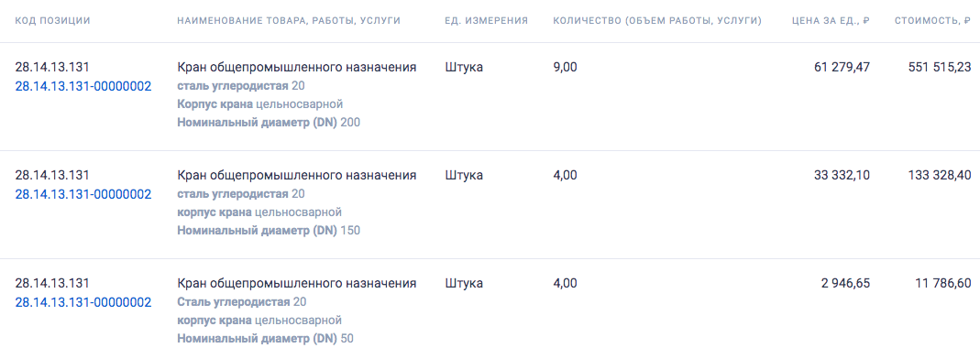This screenshot has width=980, height=348.
Task: Click Номинальный диаметр (DN) 150 attribute
Action: pos(269,231)
